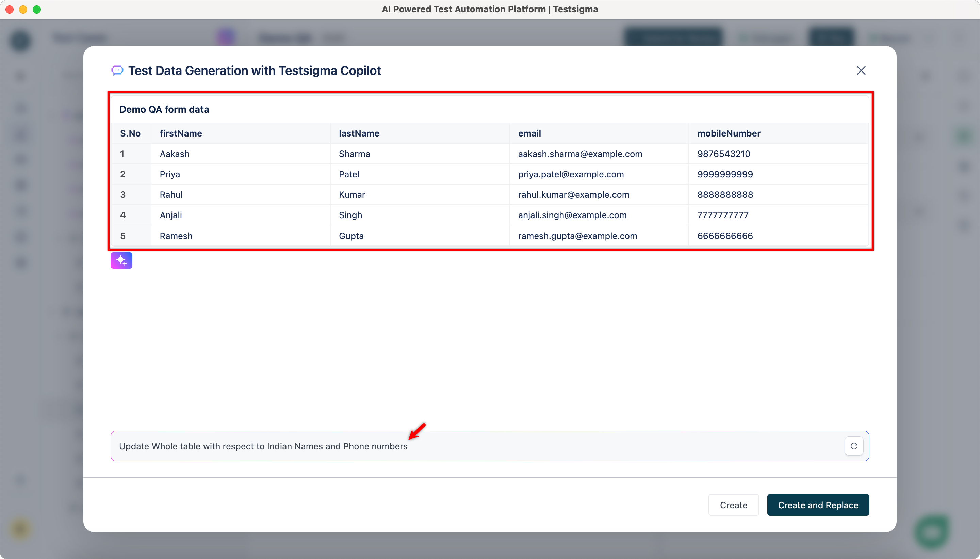Click the macOS green full-screen window button
This screenshot has height=559, width=980.
pyautogui.click(x=37, y=9)
